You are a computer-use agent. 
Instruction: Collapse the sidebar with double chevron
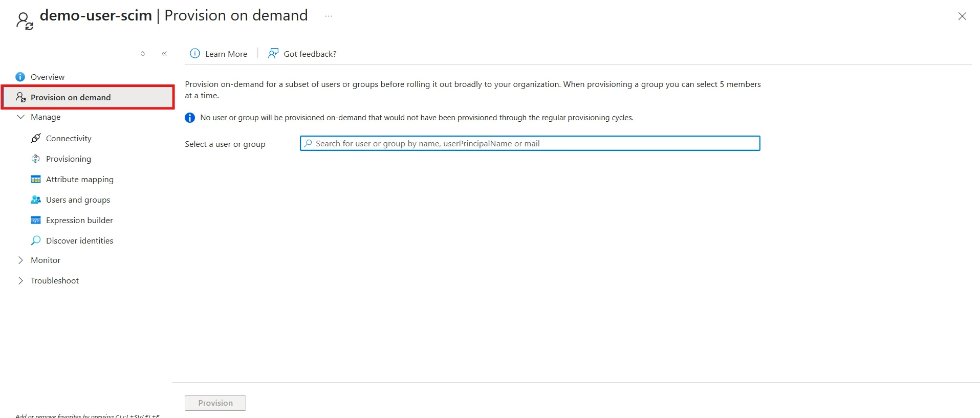coord(164,54)
